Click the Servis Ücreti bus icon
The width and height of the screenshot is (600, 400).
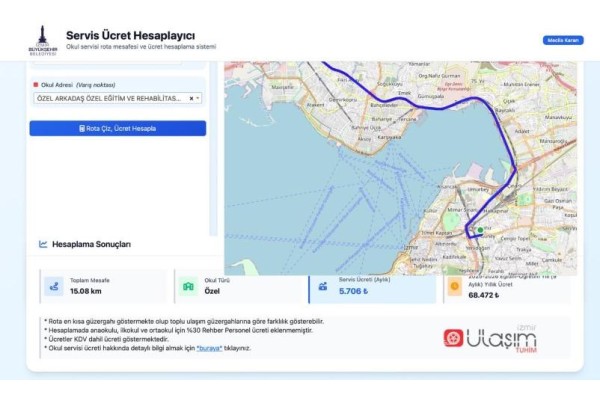323,286
